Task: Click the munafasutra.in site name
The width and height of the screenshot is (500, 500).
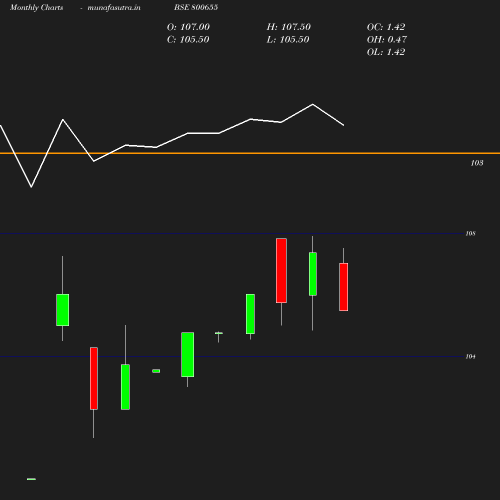Action: pyautogui.click(x=114, y=8)
